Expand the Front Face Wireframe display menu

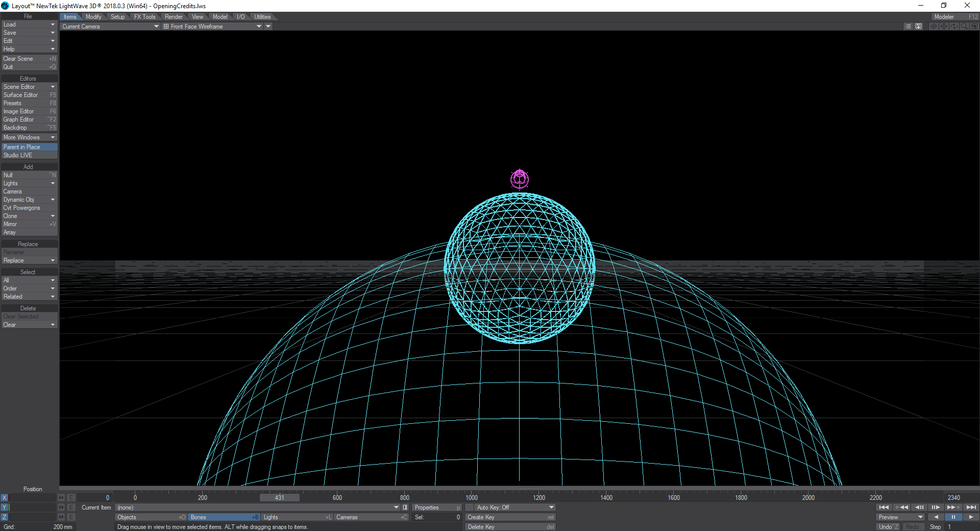tap(212, 27)
